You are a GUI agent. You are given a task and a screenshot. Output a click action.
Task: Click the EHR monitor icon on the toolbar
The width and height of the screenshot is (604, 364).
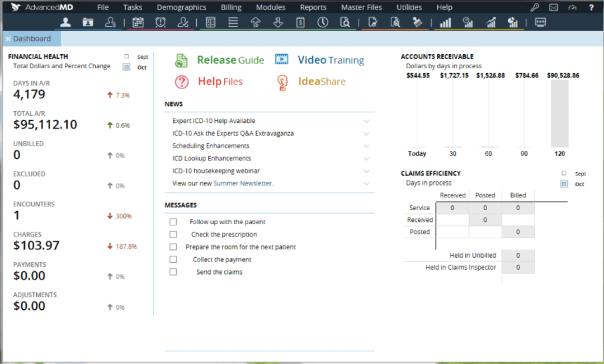click(540, 22)
